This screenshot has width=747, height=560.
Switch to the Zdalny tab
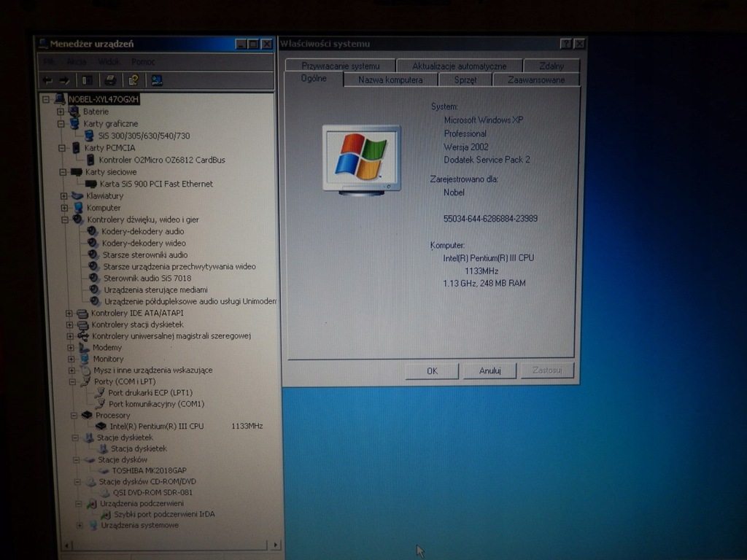(551, 66)
